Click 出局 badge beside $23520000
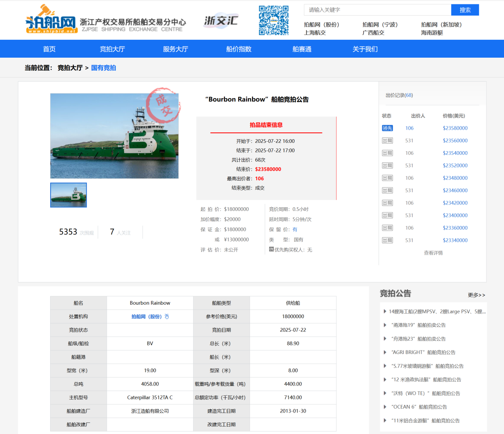504x434 pixels. click(x=387, y=165)
